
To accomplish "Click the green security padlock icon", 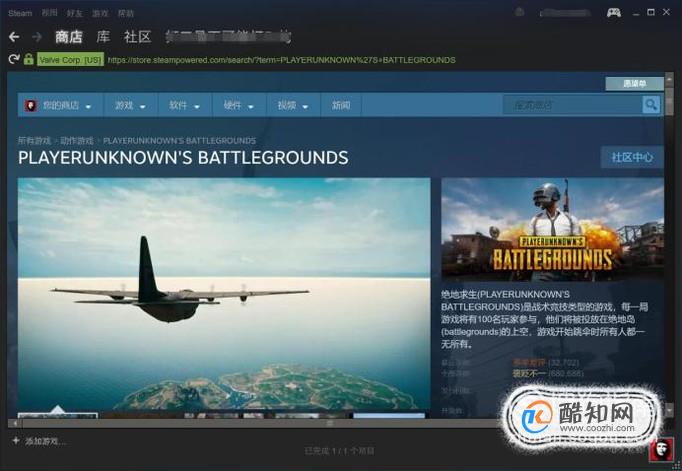I will pyautogui.click(x=29, y=60).
